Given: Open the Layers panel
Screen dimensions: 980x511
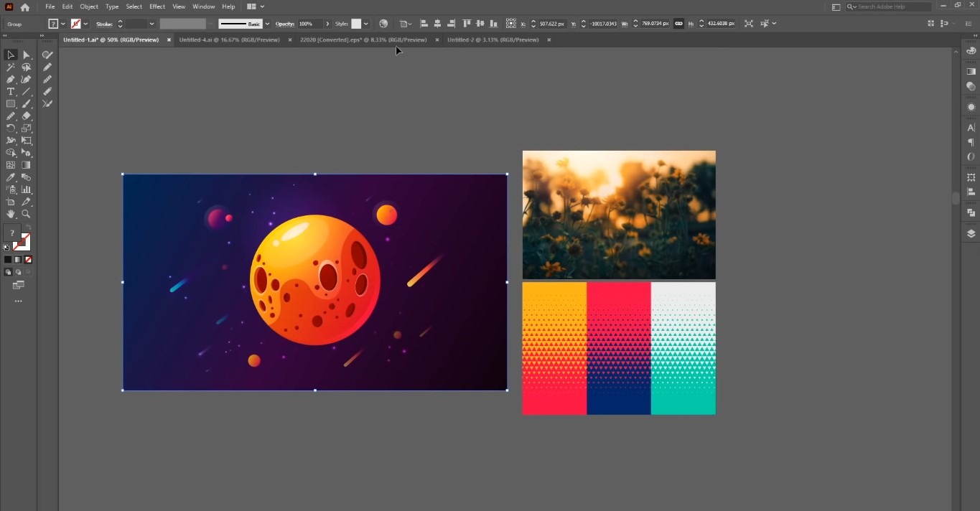Looking at the screenshot, I should tap(971, 233).
